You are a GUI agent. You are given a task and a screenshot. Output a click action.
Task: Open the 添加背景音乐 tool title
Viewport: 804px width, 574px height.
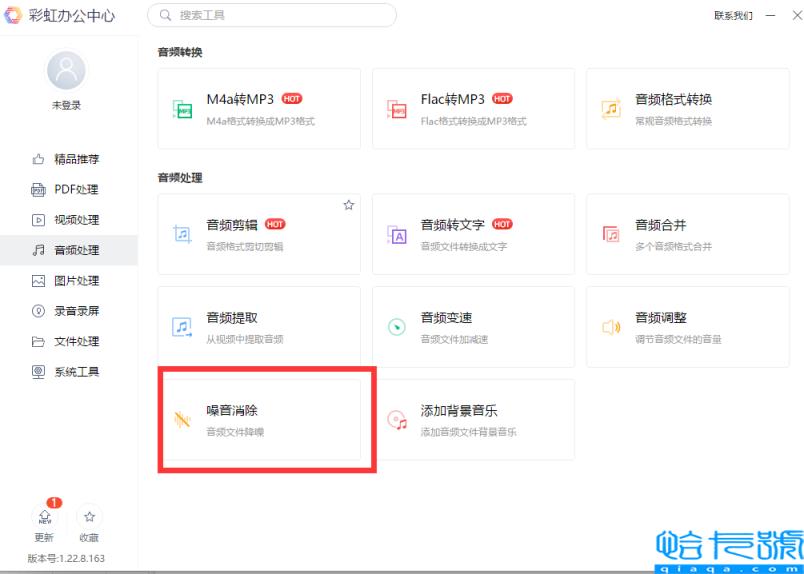click(459, 410)
